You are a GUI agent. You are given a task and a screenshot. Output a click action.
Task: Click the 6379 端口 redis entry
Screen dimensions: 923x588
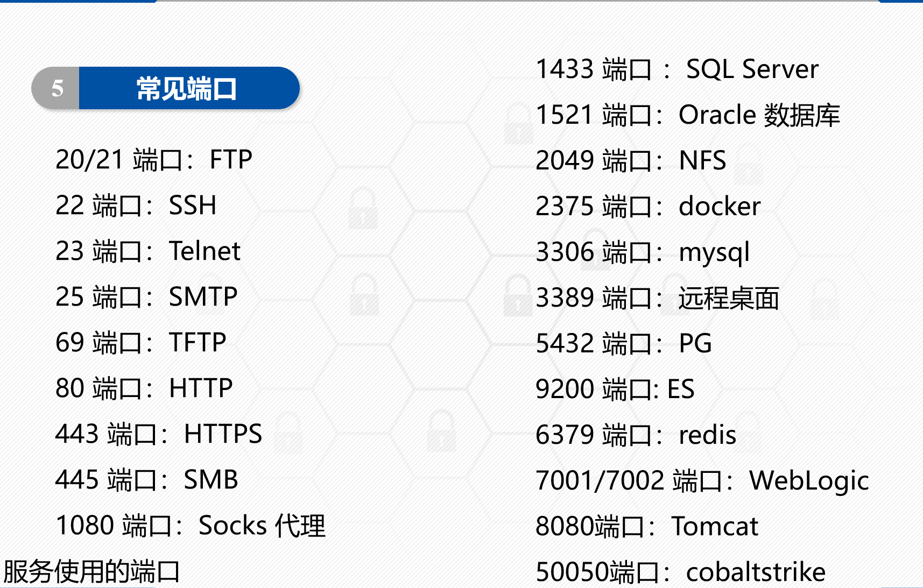tap(636, 435)
